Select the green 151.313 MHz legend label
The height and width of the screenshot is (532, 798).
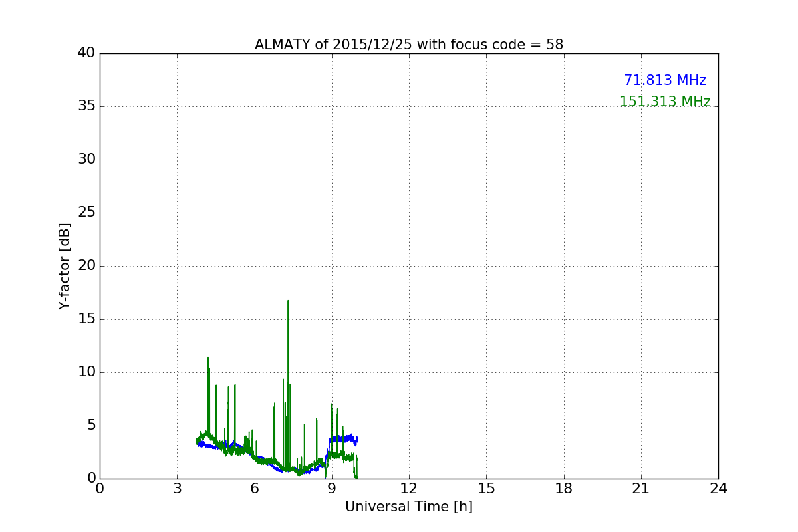(665, 102)
